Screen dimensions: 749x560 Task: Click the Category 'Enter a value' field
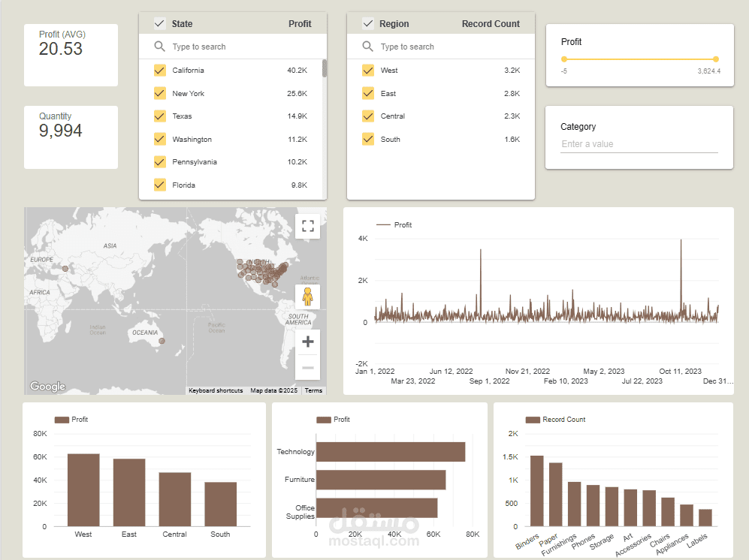(639, 144)
